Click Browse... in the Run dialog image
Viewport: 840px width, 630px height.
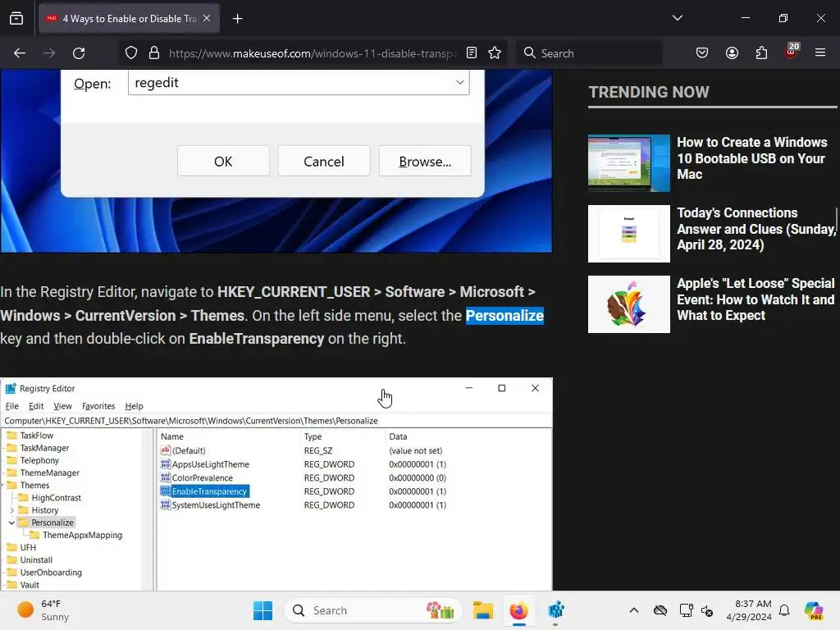pyautogui.click(x=425, y=162)
